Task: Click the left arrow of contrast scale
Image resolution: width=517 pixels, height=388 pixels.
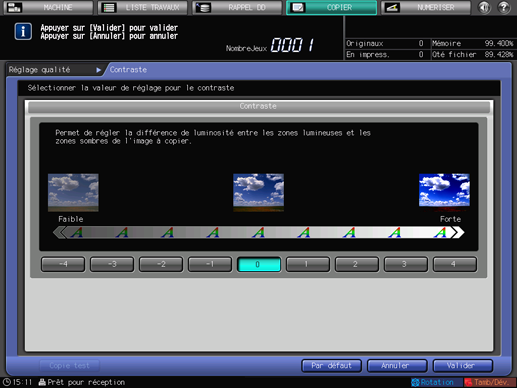Action: (x=59, y=232)
